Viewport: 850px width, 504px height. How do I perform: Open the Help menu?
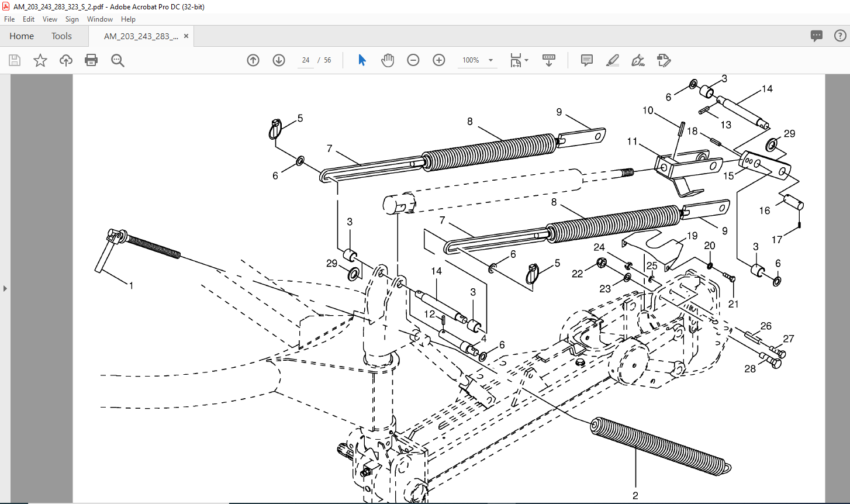point(128,19)
